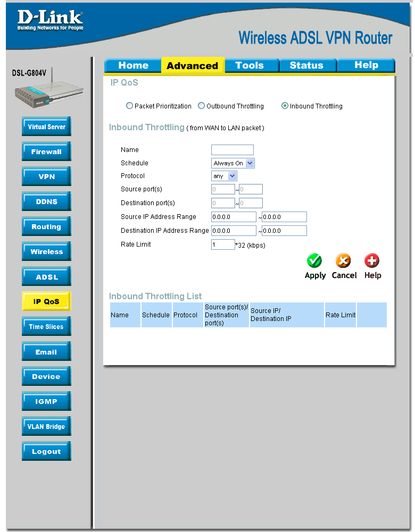Open IGMP settings
This screenshot has height=532, width=415.
[46, 401]
